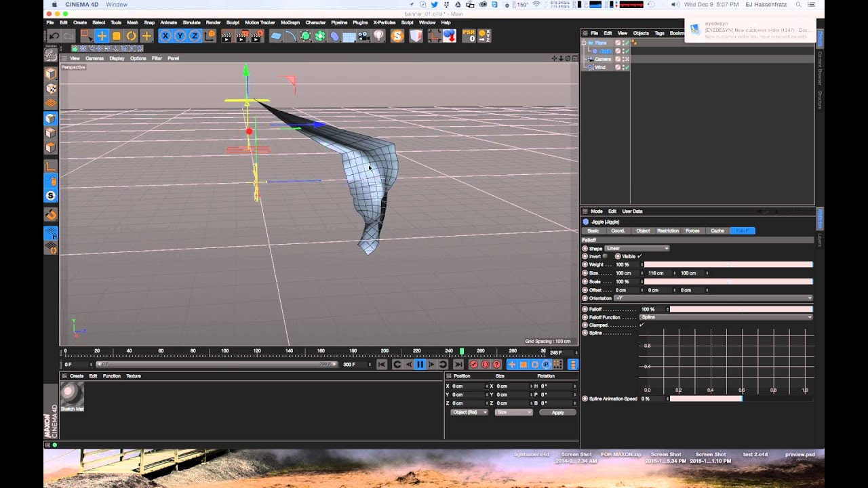Screen dimensions: 868x488
Task: Enable the Invert checkbox
Action: coord(606,256)
